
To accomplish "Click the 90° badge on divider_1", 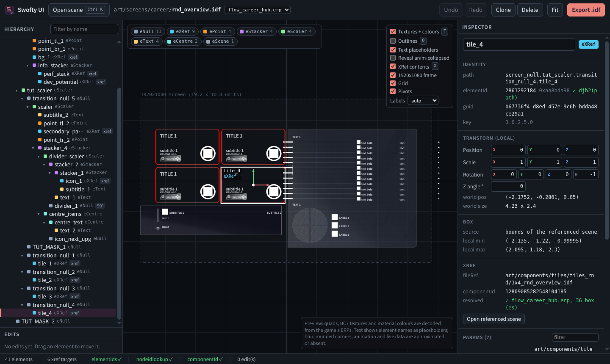I will 100,206.
